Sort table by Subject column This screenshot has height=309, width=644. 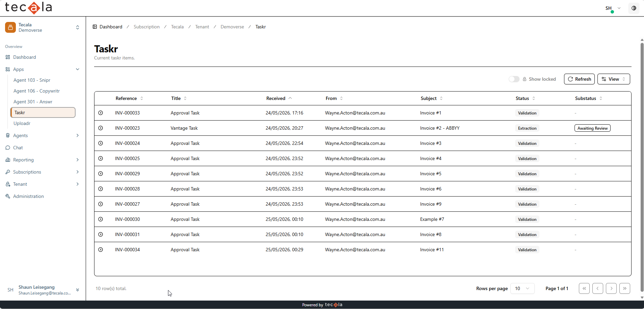[432, 98]
